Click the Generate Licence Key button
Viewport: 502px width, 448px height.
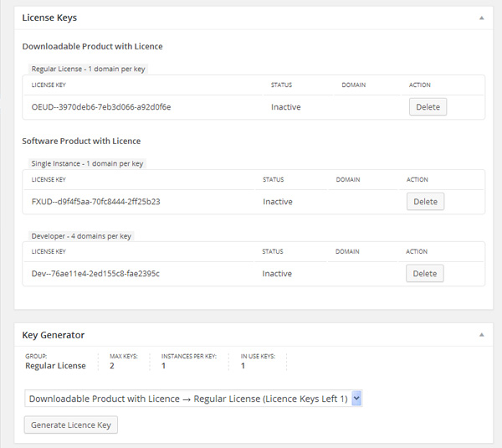(x=71, y=425)
